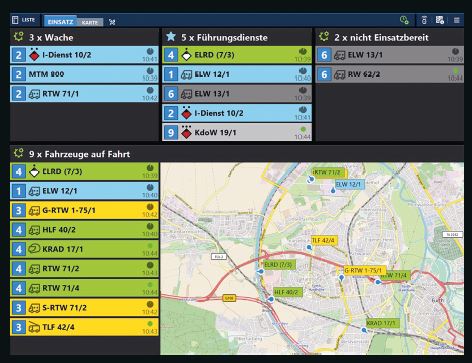472x363 pixels.
Task: Select the yellow G-RTW 1-75/1 vehicle row
Action: [84, 210]
